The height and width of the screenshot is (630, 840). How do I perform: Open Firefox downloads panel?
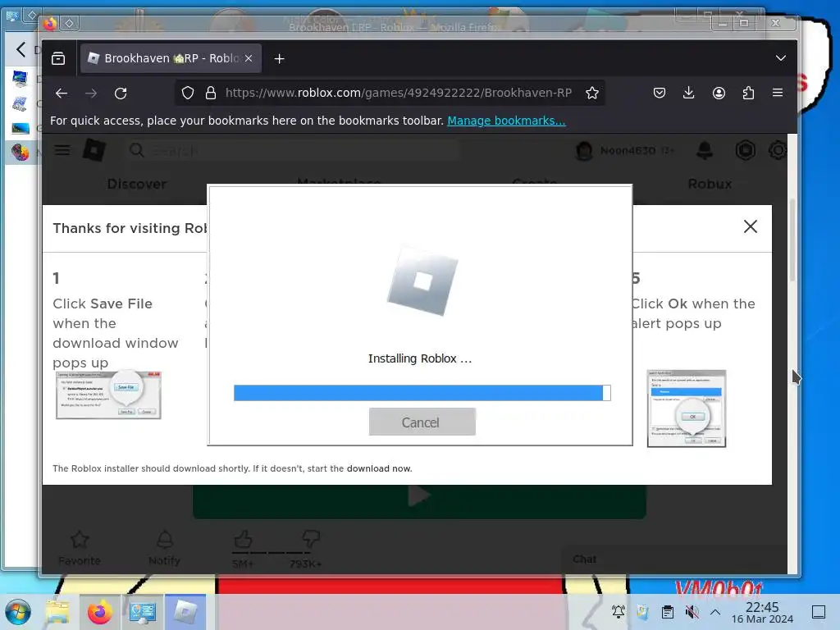click(x=689, y=94)
